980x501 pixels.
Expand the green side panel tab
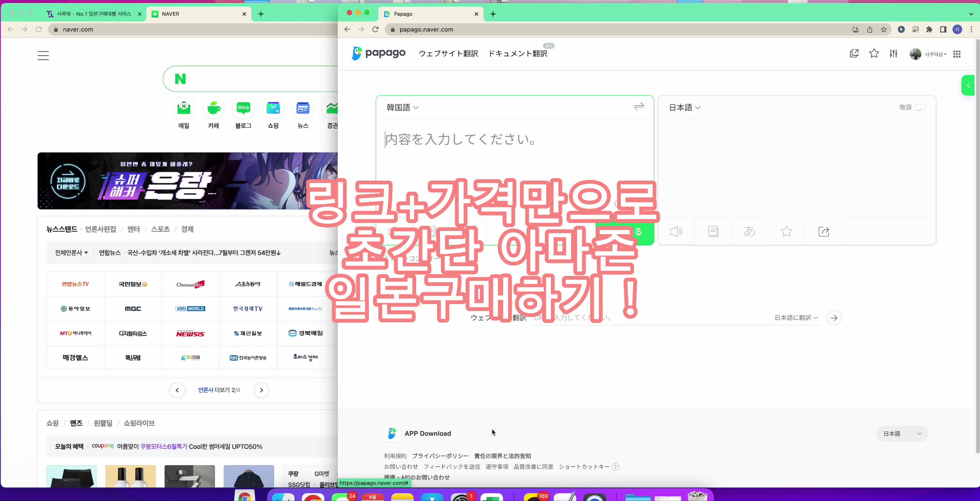pyautogui.click(x=968, y=86)
